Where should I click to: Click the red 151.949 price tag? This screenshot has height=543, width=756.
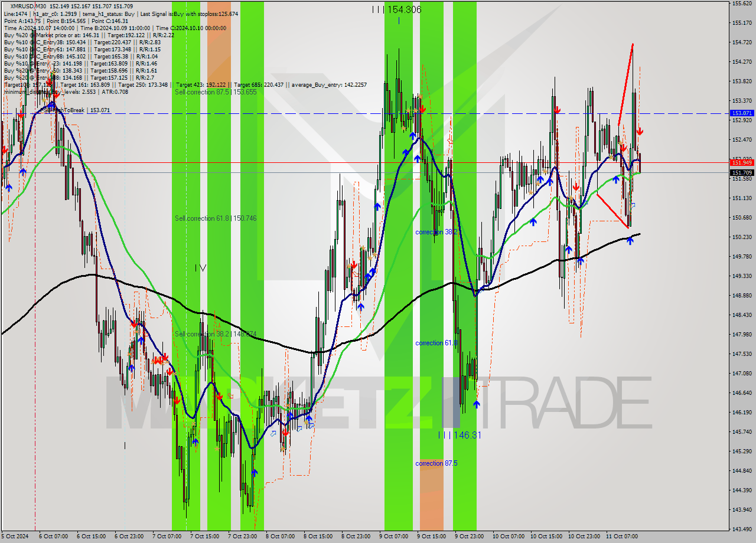click(x=742, y=162)
